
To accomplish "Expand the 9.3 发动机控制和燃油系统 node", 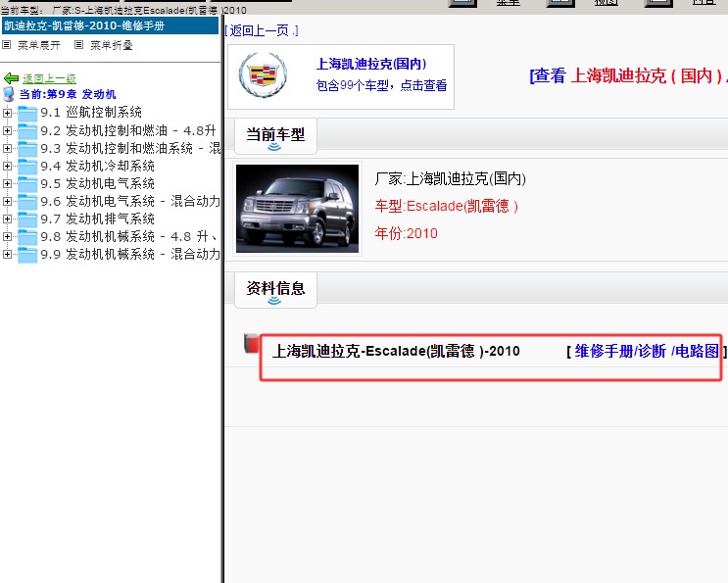I will point(7,148).
